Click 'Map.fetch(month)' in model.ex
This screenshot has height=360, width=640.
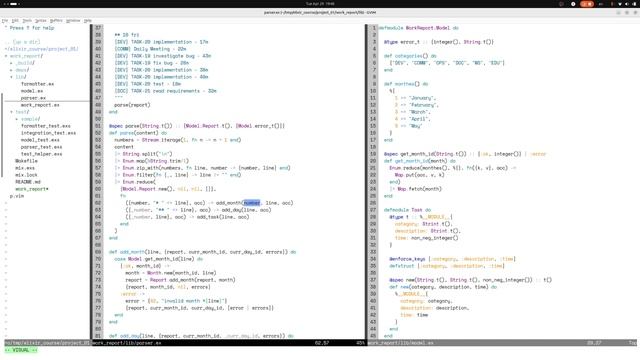(420, 189)
